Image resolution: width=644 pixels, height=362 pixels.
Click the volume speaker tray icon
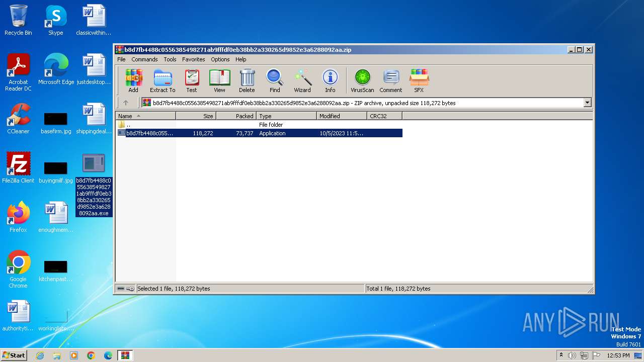tap(572, 355)
